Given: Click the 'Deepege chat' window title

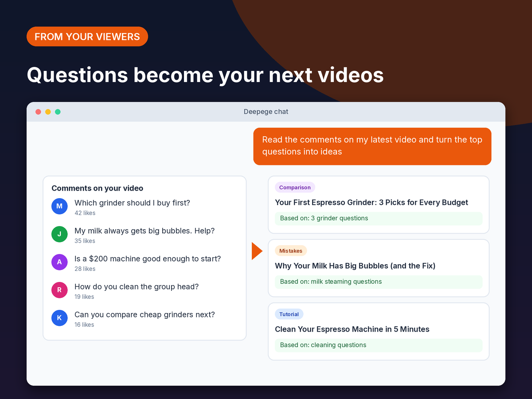Looking at the screenshot, I should [266, 112].
